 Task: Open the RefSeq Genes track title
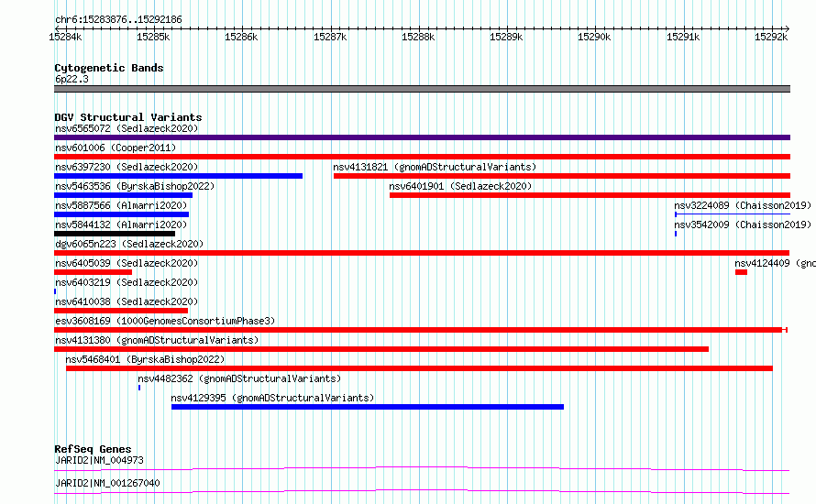click(x=93, y=449)
